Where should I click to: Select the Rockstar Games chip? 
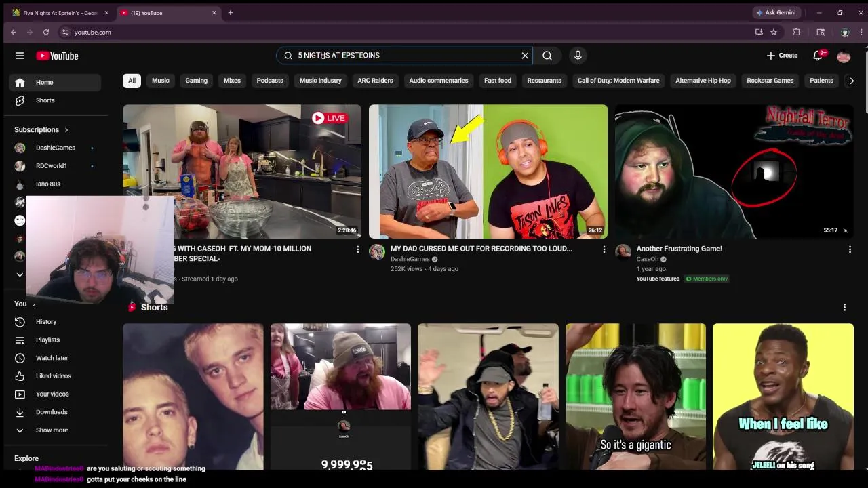(x=770, y=81)
